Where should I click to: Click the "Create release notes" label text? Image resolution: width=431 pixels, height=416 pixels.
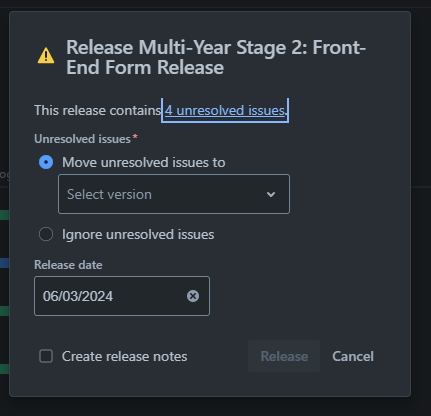[x=124, y=356]
